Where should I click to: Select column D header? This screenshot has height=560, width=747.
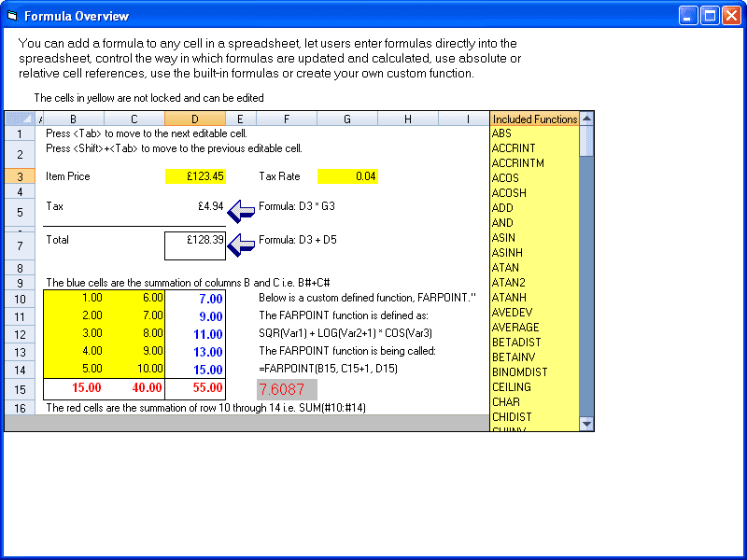pos(195,119)
